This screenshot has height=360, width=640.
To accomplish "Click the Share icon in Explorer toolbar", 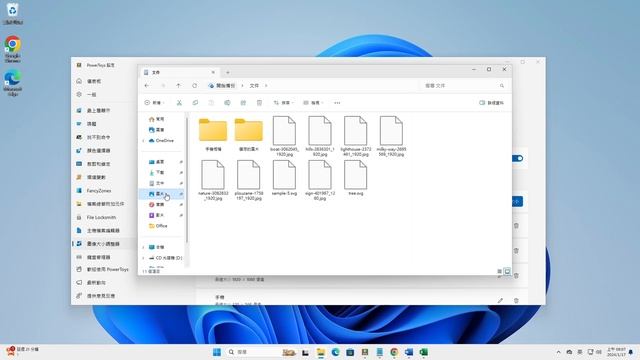I will (243, 103).
